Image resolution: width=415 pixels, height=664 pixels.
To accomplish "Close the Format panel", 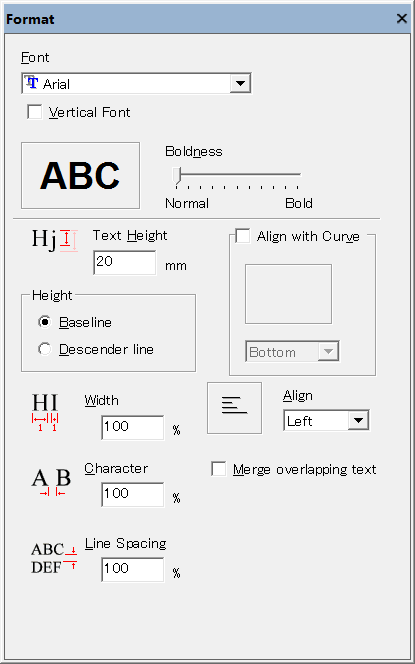I will tap(401, 19).
